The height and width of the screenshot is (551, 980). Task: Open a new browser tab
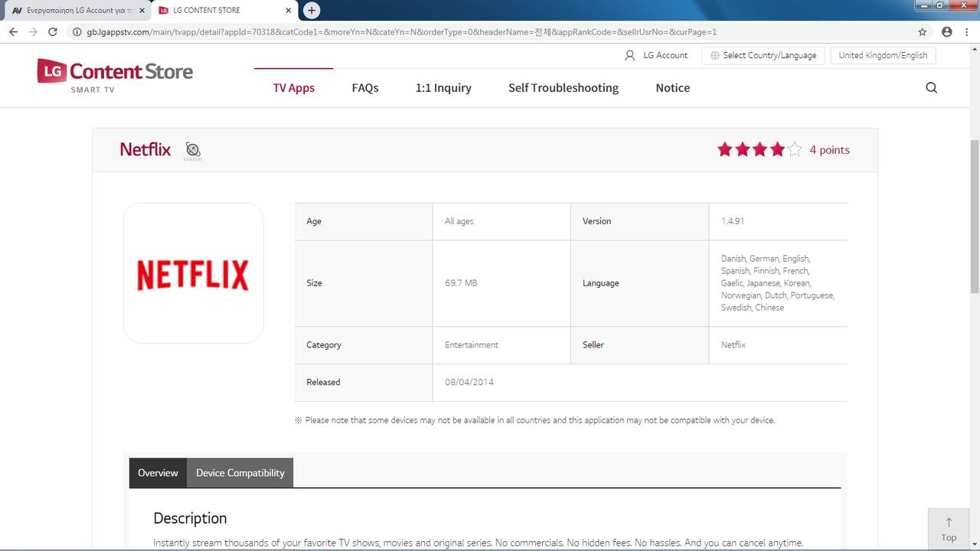[311, 10]
